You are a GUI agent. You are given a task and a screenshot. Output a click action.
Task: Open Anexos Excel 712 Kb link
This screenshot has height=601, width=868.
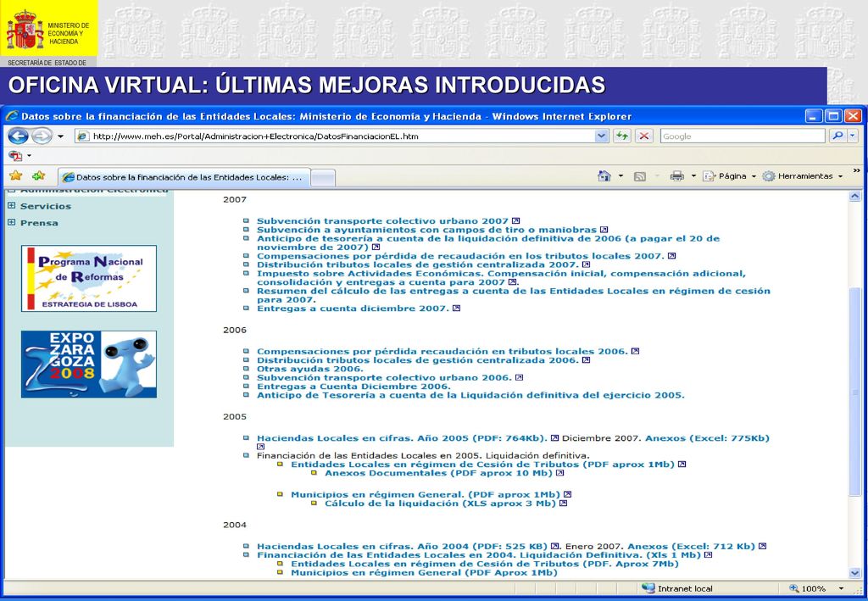coord(692,547)
